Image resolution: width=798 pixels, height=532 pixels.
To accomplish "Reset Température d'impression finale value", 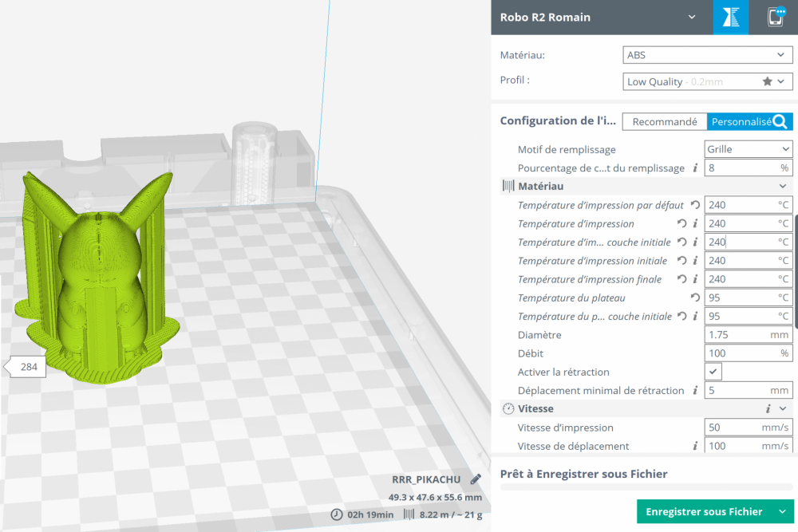I will click(682, 279).
